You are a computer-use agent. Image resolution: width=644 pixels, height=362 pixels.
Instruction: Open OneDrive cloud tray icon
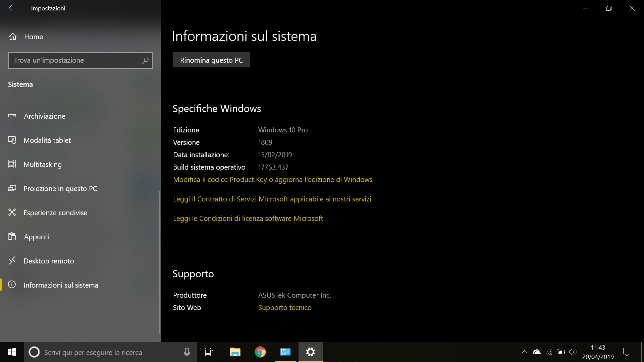click(537, 352)
